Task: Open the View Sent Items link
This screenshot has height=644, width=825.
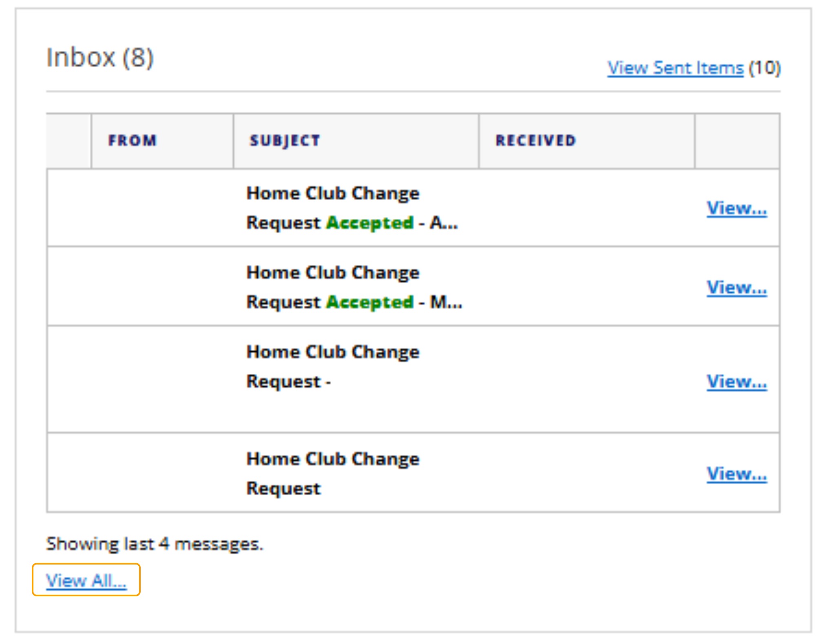Action: (675, 68)
